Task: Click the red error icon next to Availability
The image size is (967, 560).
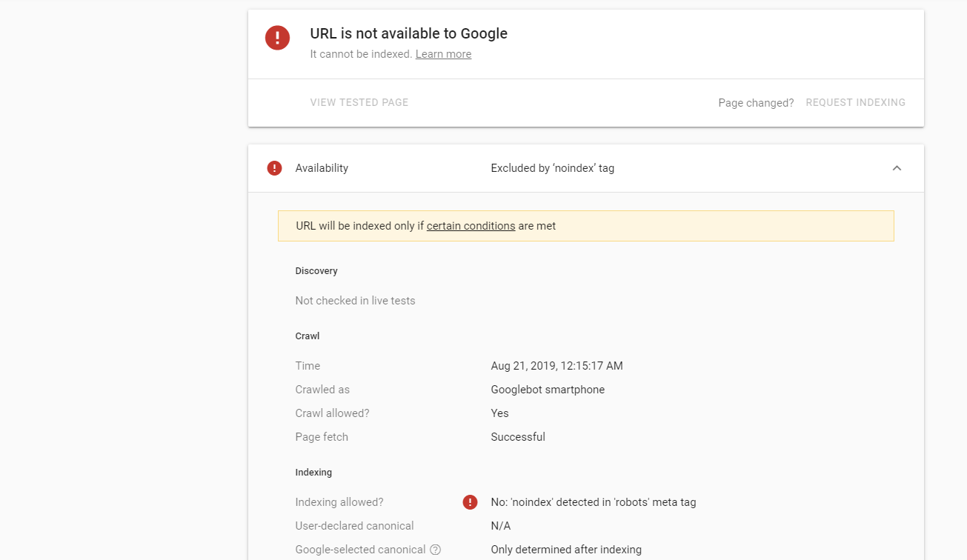Action: (x=274, y=168)
